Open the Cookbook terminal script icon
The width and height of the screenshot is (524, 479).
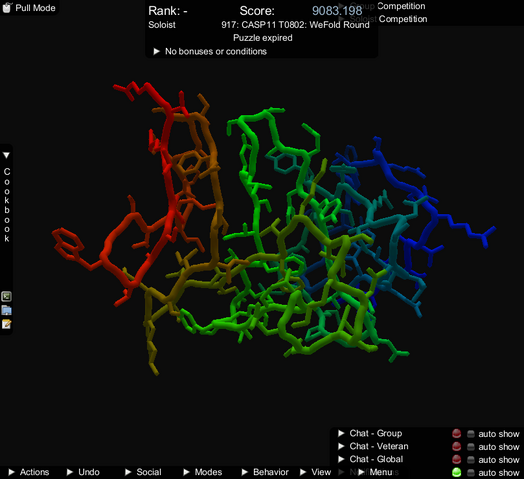pyautogui.click(x=6, y=296)
